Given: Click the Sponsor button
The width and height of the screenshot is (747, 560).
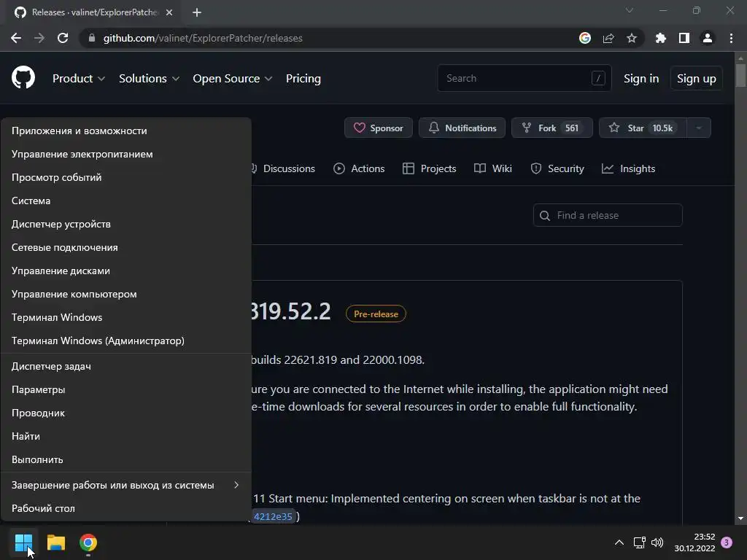Looking at the screenshot, I should 379,128.
